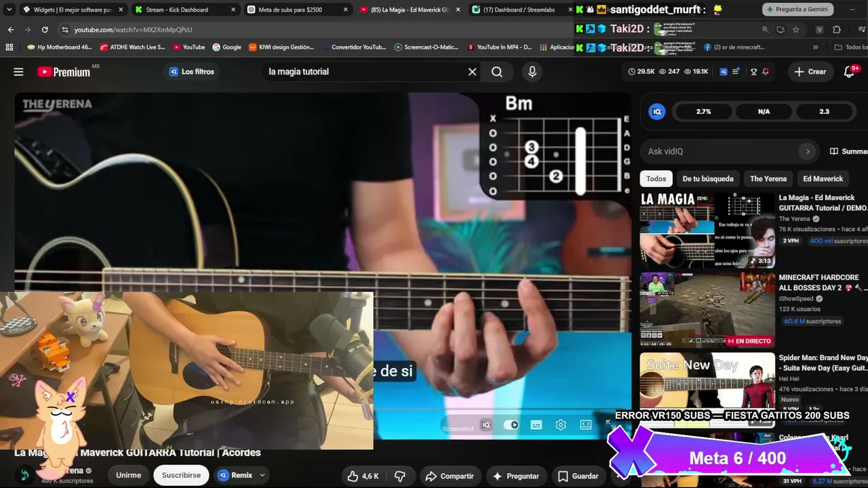Open YouTube notifications bell

[x=849, y=72]
